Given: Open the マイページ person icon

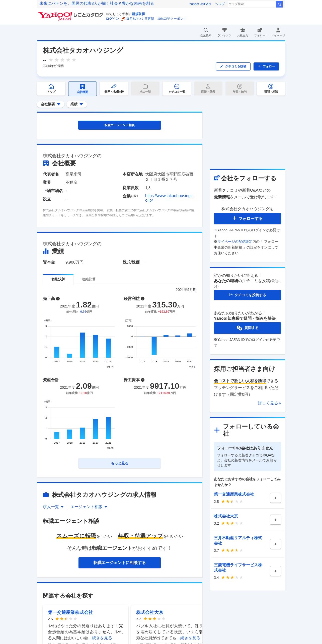Looking at the screenshot, I should [278, 32].
